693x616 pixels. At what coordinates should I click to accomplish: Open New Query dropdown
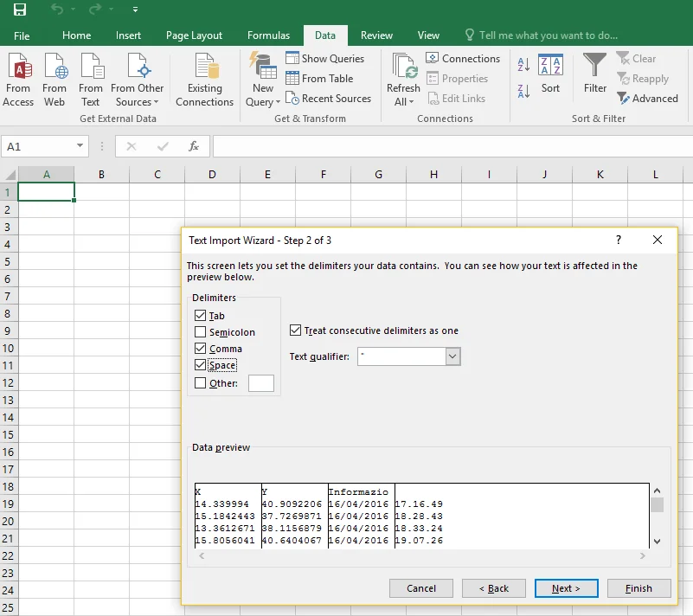click(x=263, y=80)
